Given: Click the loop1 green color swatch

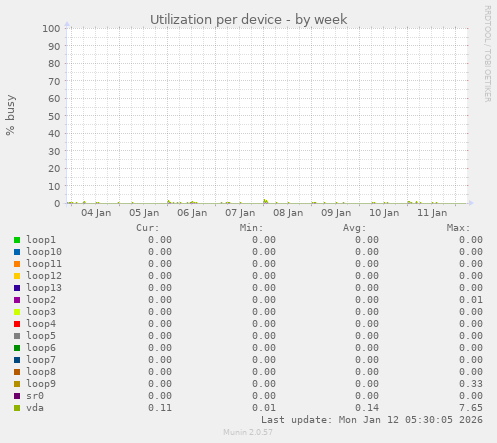Looking at the screenshot, I should click(17, 240).
